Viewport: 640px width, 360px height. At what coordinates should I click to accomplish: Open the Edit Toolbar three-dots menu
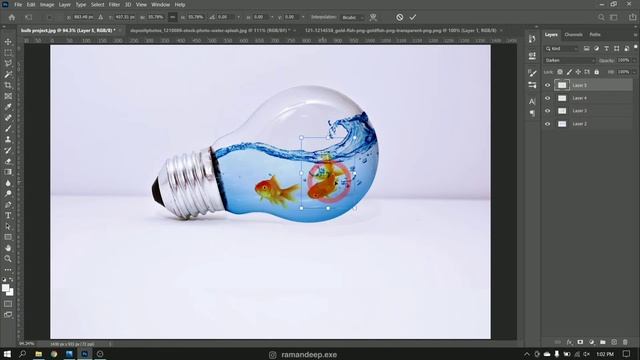click(x=8, y=270)
